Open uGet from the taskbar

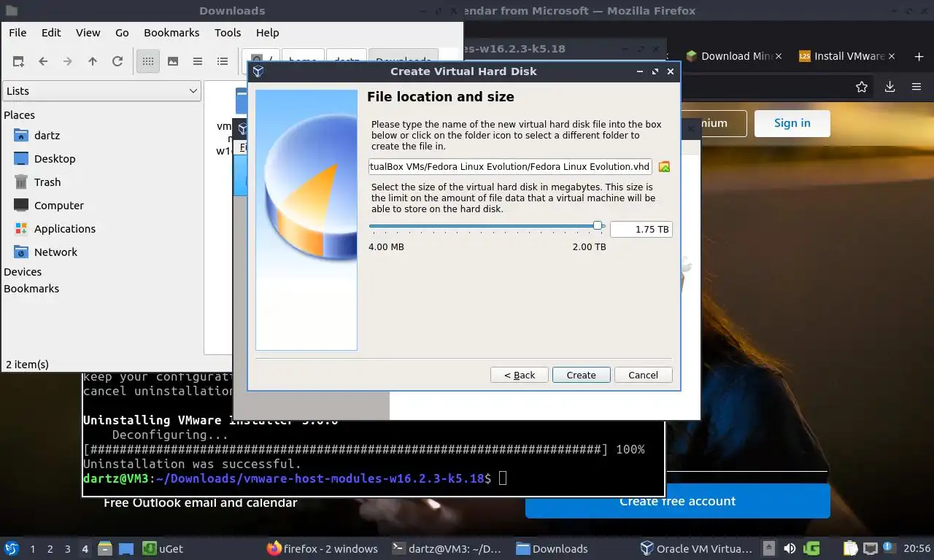(x=163, y=548)
